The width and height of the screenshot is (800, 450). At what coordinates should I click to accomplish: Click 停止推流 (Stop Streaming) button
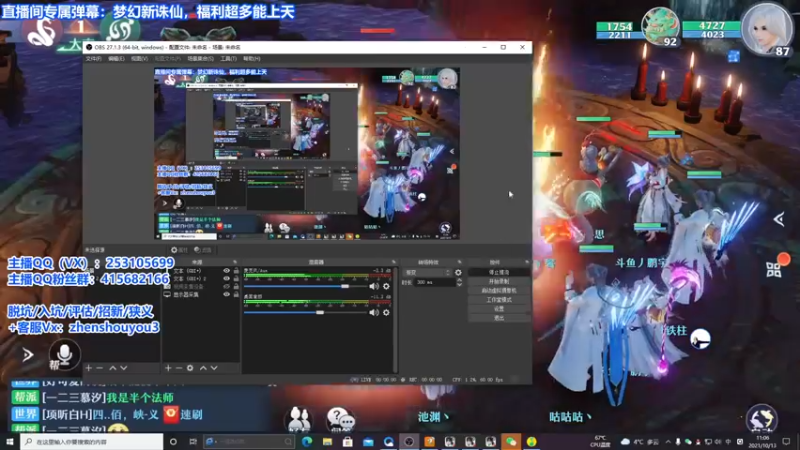(x=499, y=272)
